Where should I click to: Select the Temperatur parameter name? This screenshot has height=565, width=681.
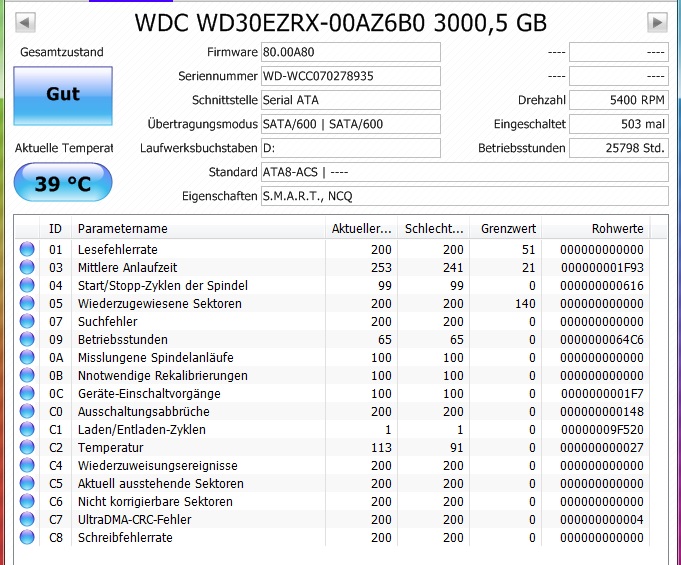point(110,448)
